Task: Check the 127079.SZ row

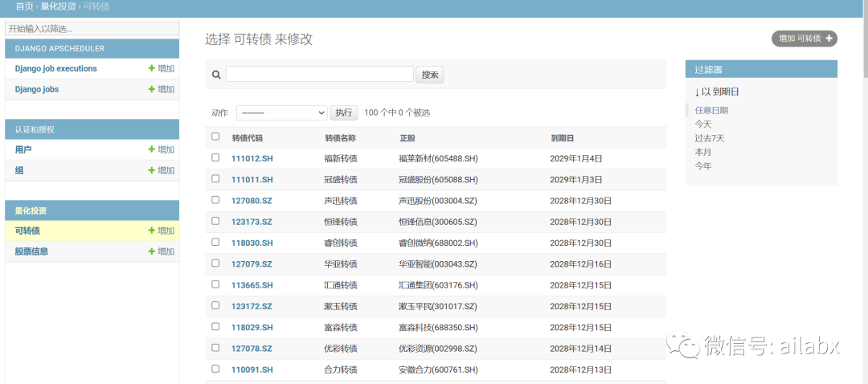Action: click(215, 263)
